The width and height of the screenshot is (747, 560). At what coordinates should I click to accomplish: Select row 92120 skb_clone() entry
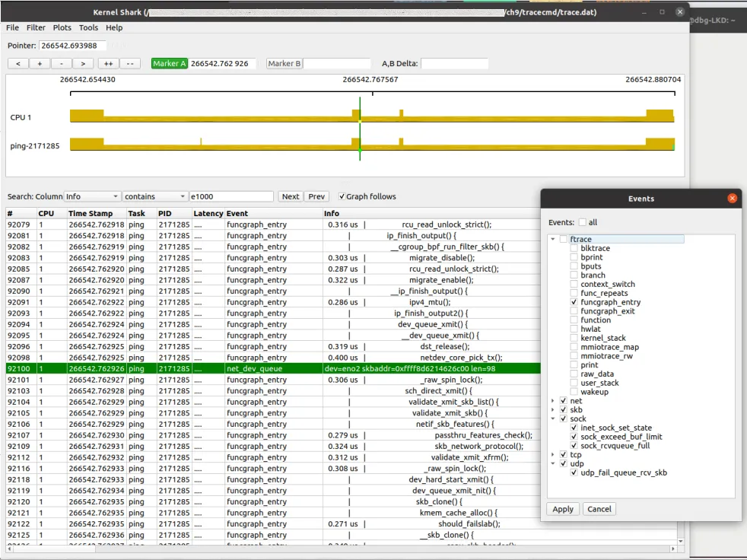pos(273,502)
